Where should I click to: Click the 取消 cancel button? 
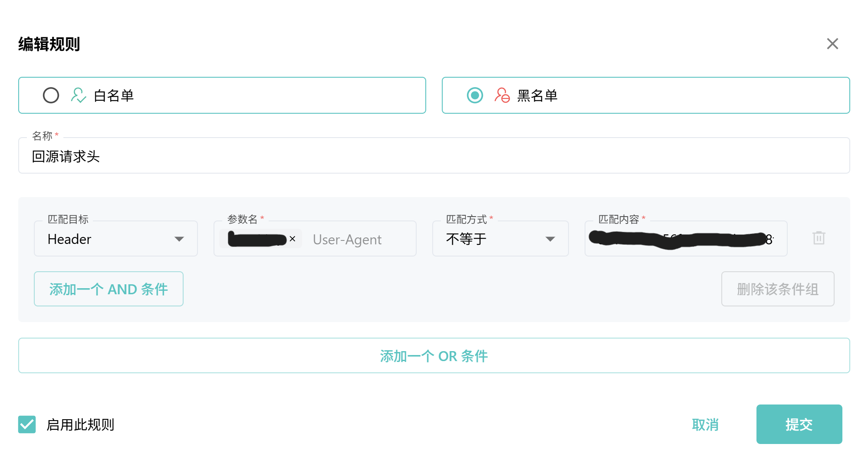click(x=705, y=424)
